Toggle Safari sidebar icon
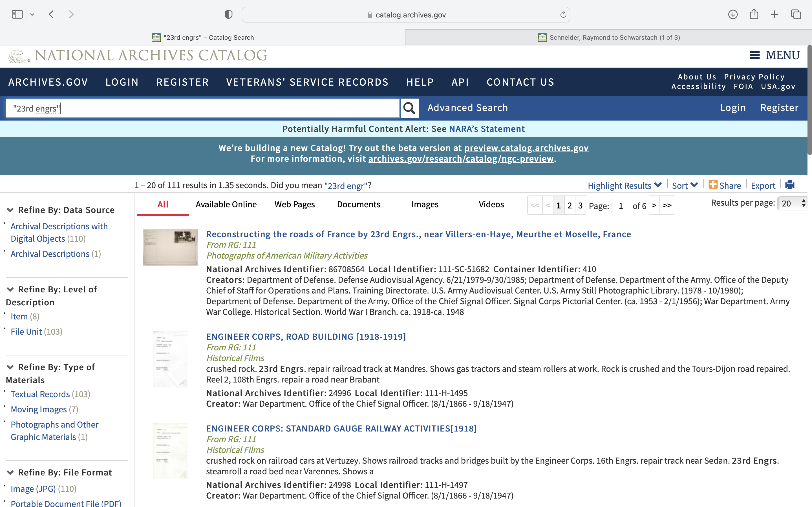This screenshot has width=812, height=507. coord(17,14)
